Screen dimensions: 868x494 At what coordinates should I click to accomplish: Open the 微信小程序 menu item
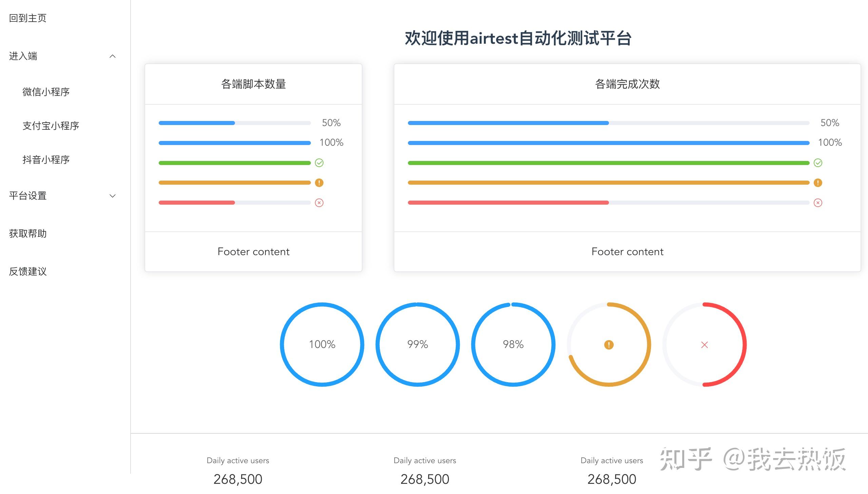[46, 92]
